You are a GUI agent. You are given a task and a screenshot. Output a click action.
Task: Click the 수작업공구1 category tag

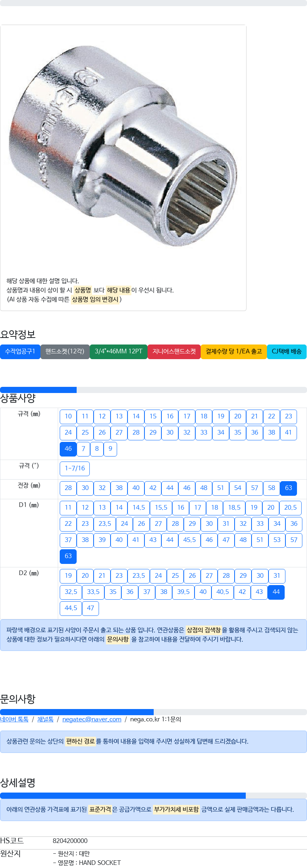pos(20,351)
